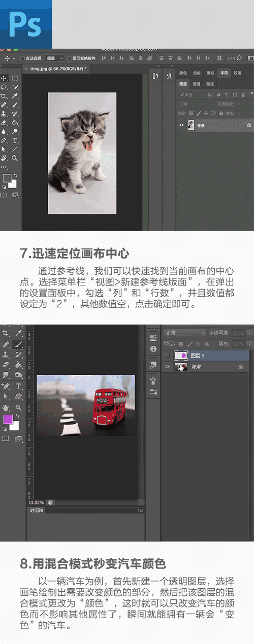
Task: Hide 背景 layer via eye in cat screenshot
Action: (x=181, y=125)
